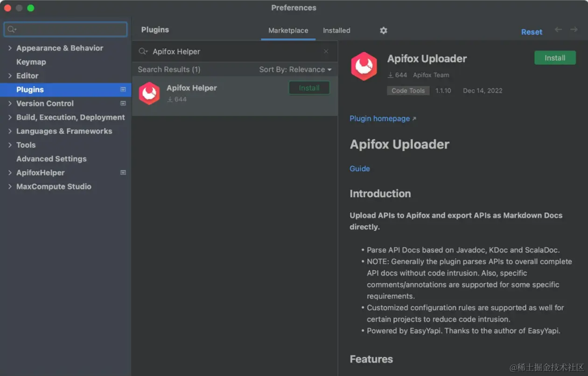This screenshot has height=376, width=588.
Task: Open the Guide link
Action: click(360, 169)
